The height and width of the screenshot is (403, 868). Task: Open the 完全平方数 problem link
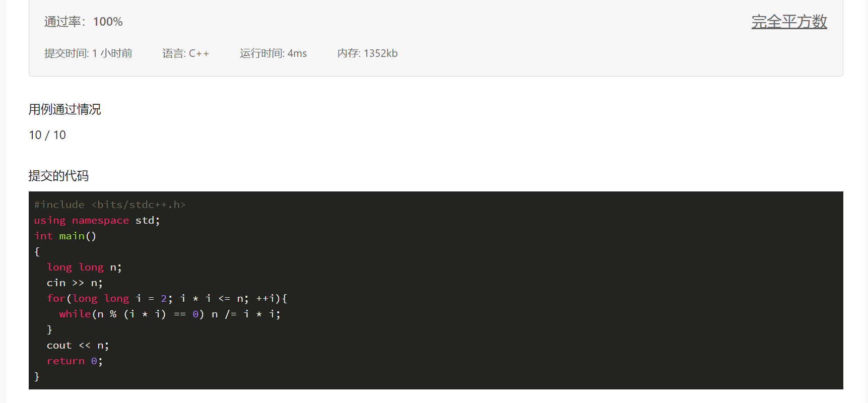tap(789, 22)
